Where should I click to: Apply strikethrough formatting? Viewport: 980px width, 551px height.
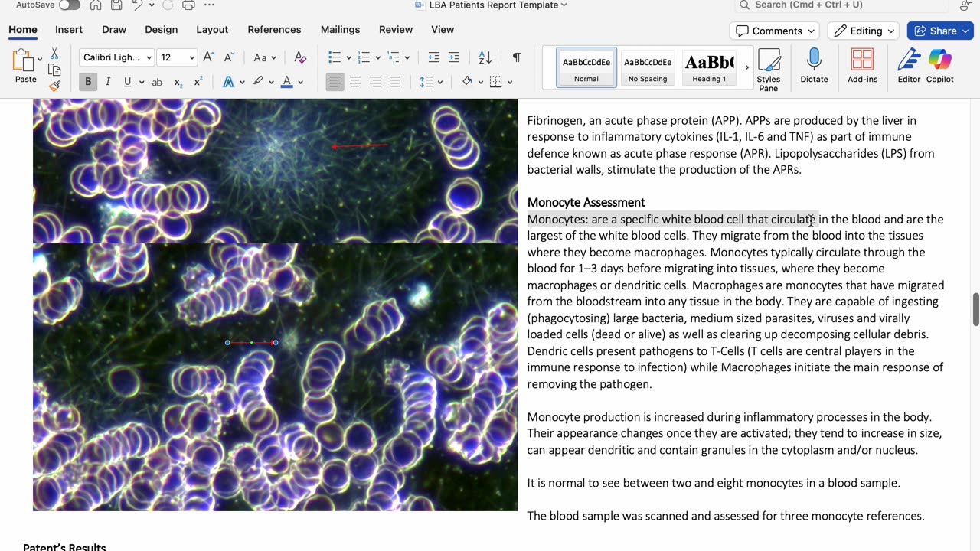click(x=157, y=82)
